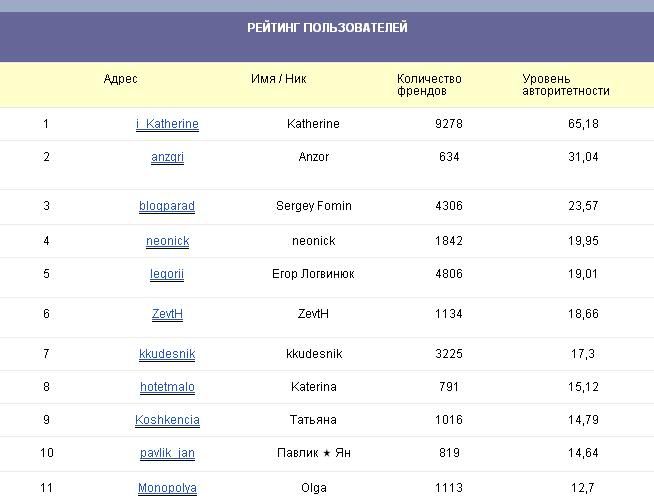Click the Имя / Ник column header

(279, 79)
